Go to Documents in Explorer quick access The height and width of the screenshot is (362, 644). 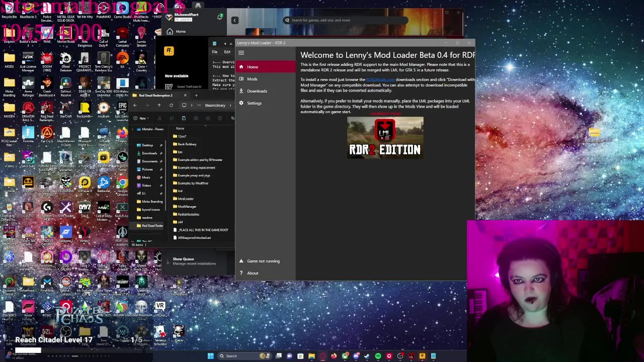[x=149, y=161]
